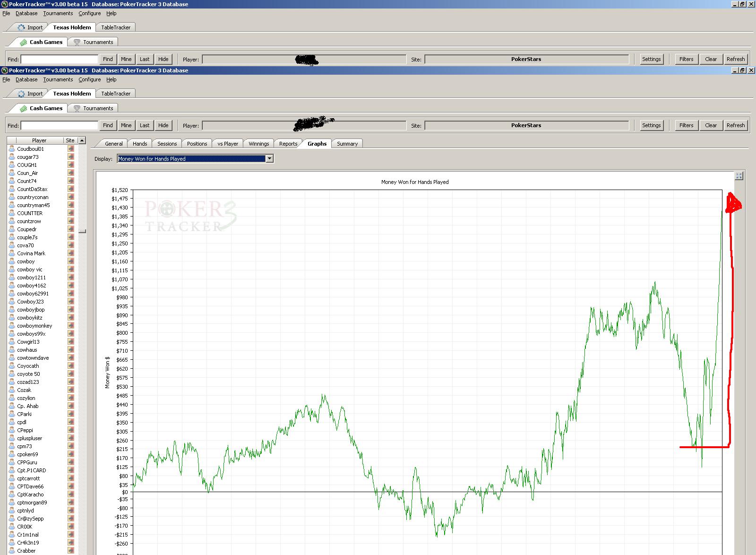The height and width of the screenshot is (555, 756).
Task: Open TableTracker tab in the front window
Action: point(116,94)
